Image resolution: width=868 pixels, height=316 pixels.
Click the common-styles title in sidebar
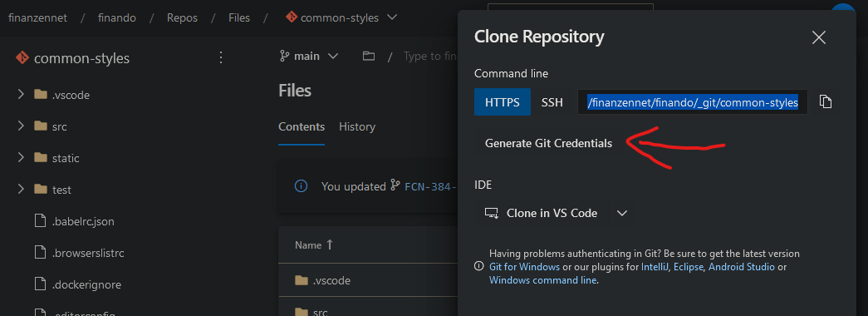[82, 57]
